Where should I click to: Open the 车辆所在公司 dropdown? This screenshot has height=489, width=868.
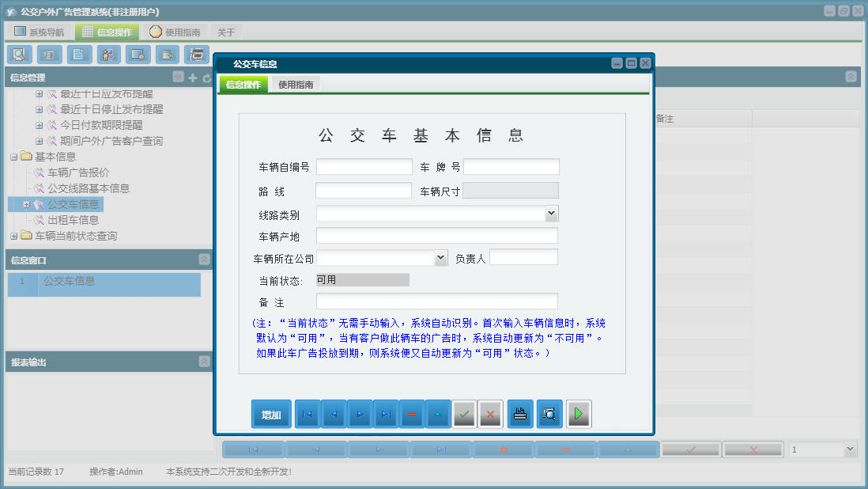point(442,257)
